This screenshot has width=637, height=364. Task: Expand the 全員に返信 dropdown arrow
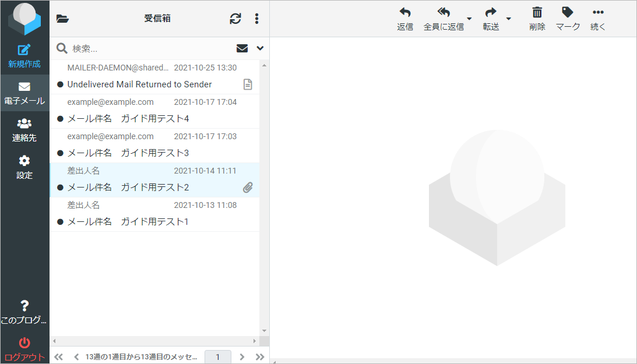(x=469, y=19)
